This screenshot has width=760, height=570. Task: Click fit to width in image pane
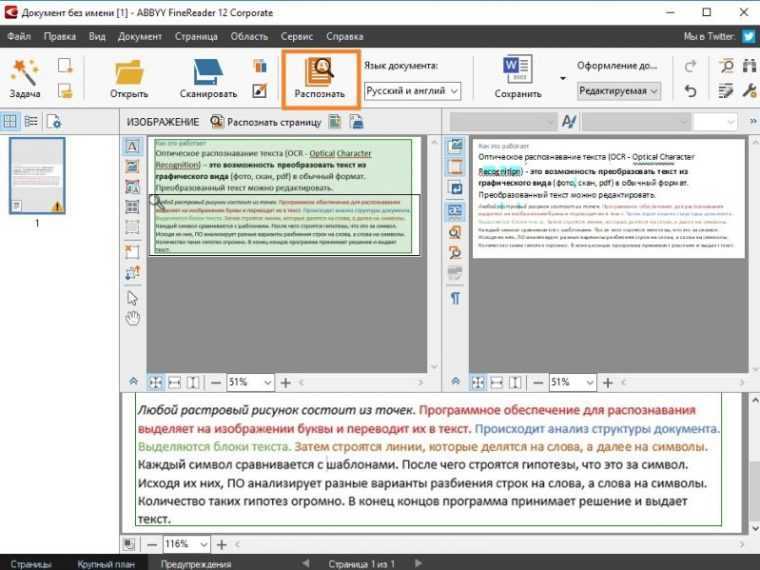point(174,383)
